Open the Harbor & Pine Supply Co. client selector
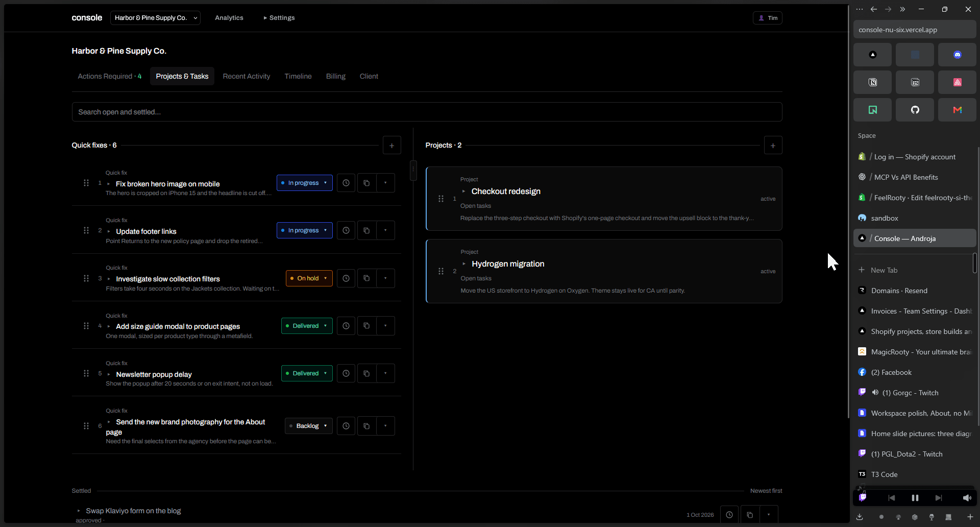The width and height of the screenshot is (980, 527). pyautogui.click(x=155, y=18)
